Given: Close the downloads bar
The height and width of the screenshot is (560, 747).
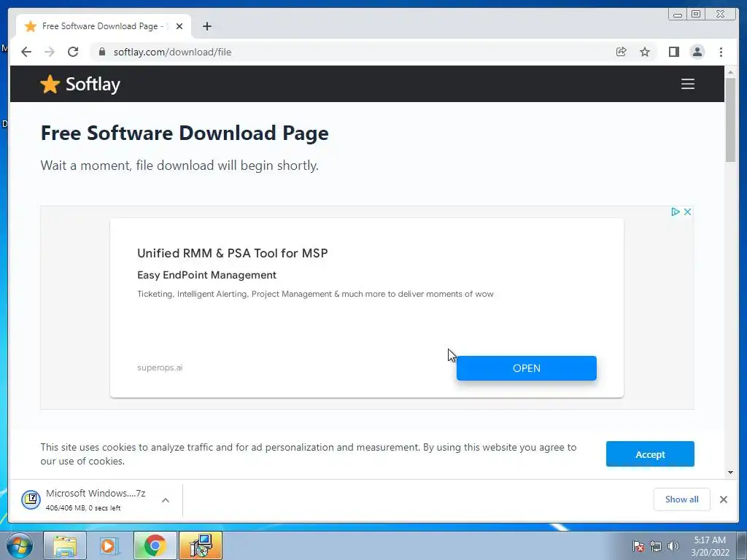Looking at the screenshot, I should coord(723,499).
